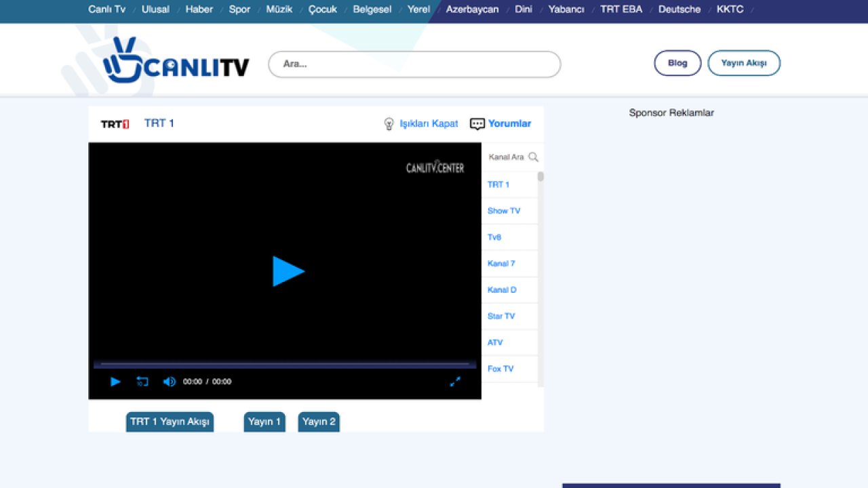Open the Canlı Tv menu item
The image size is (868, 488).
coord(107,9)
